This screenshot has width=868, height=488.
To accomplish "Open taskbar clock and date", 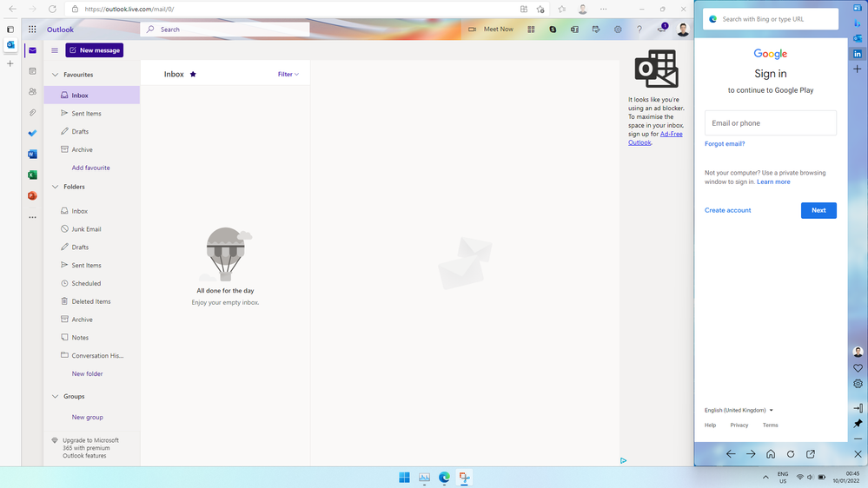I will (846, 478).
